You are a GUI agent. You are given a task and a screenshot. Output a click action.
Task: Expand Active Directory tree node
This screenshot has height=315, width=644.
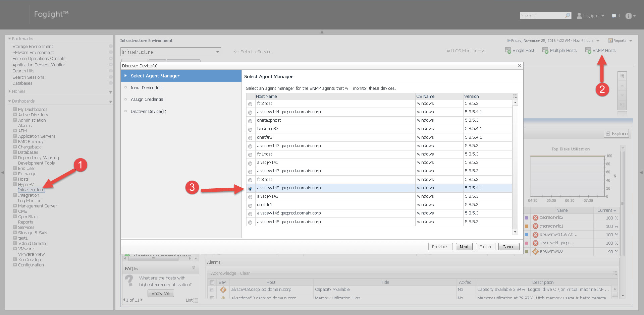click(15, 115)
